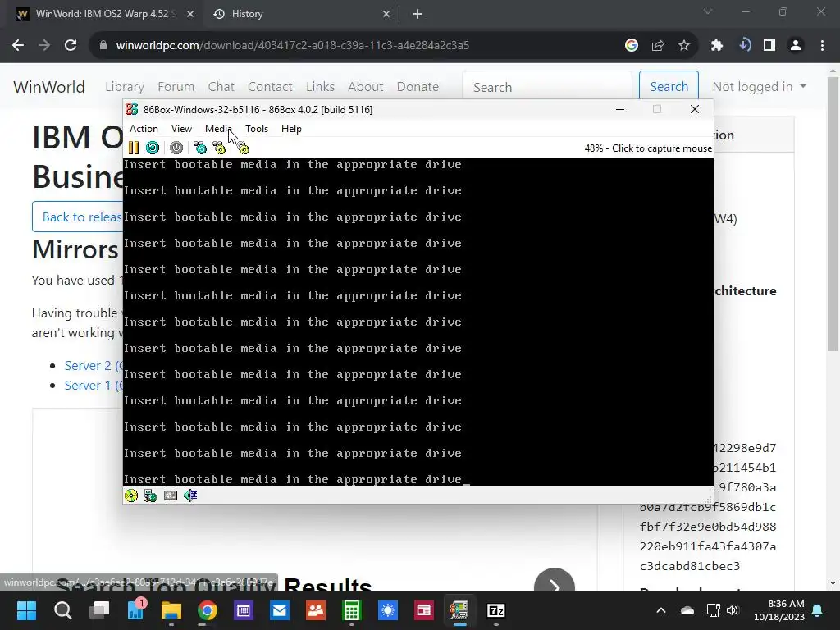Click the Search button on WinWorld
This screenshot has width=840, height=630.
[669, 85]
